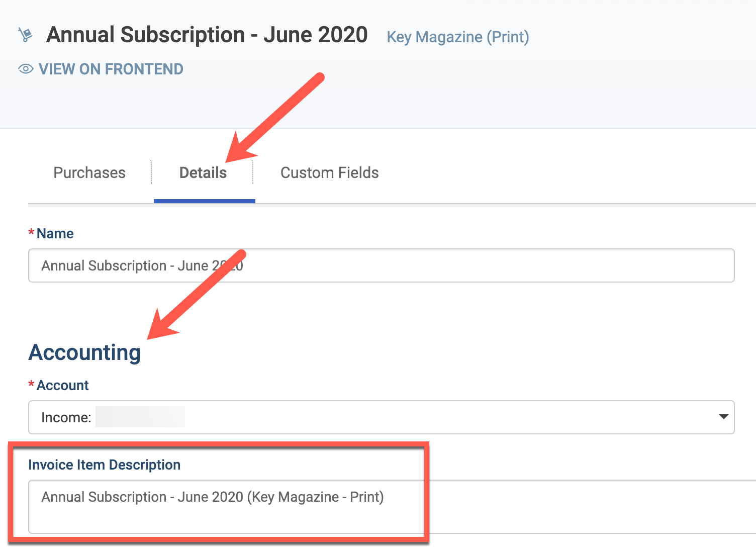Expand the Account dropdown using its caret arrow
This screenshot has width=756, height=548.
(723, 417)
